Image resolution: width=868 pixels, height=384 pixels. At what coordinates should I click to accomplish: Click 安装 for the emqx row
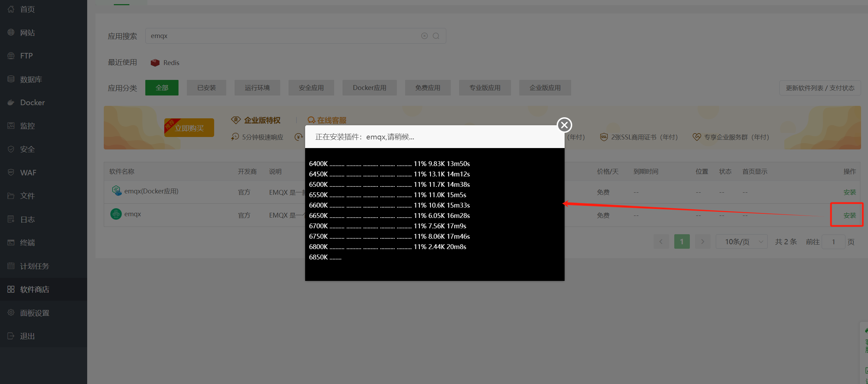pos(850,215)
